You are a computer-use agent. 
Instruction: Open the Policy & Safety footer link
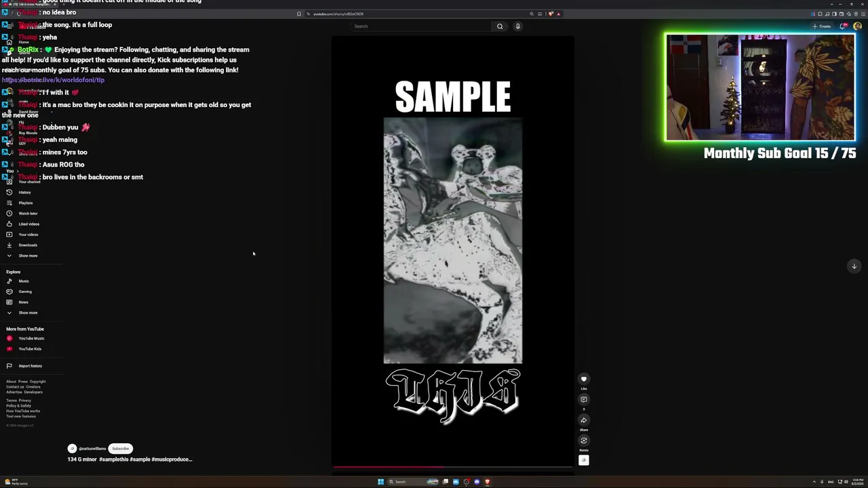coord(19,405)
